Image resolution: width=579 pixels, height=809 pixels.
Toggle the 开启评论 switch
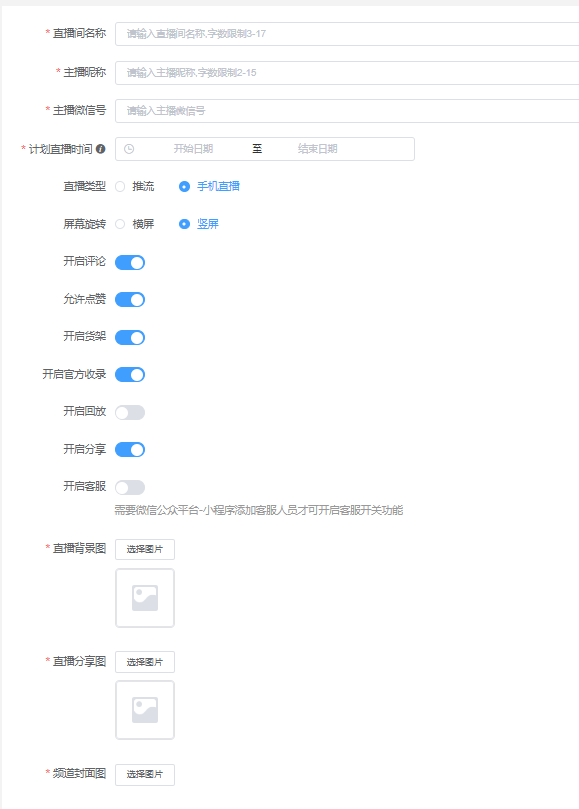point(130,262)
